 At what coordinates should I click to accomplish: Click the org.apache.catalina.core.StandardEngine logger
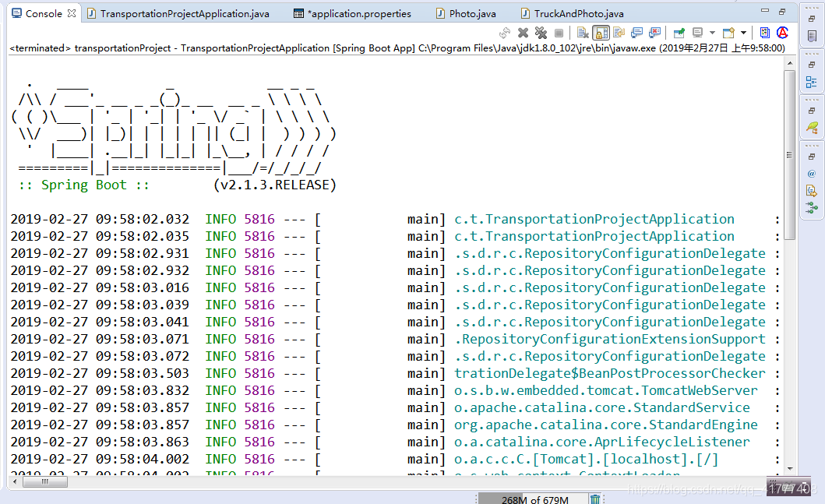(605, 425)
